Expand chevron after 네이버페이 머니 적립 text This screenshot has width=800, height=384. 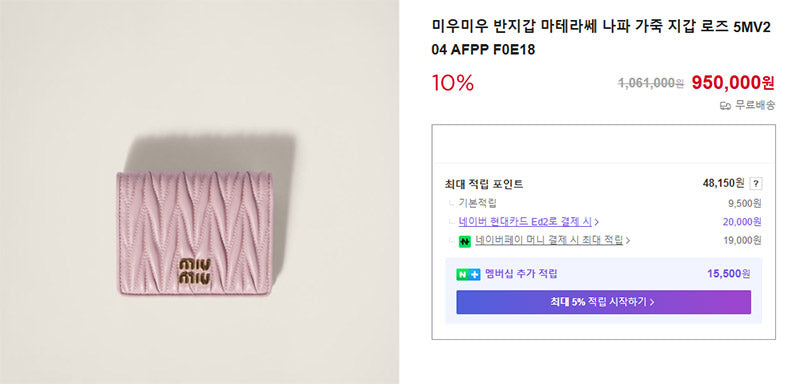[628, 240]
